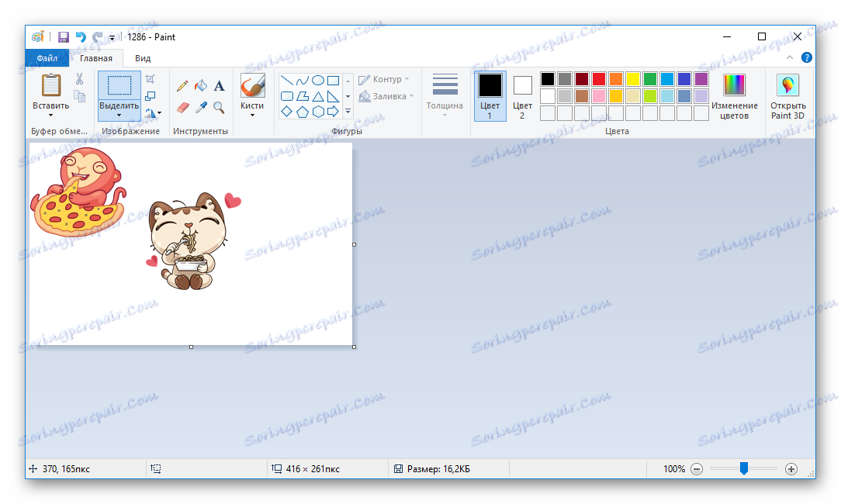Open the Толщина line thickness menu
This screenshot has width=841, height=504.
tap(445, 95)
